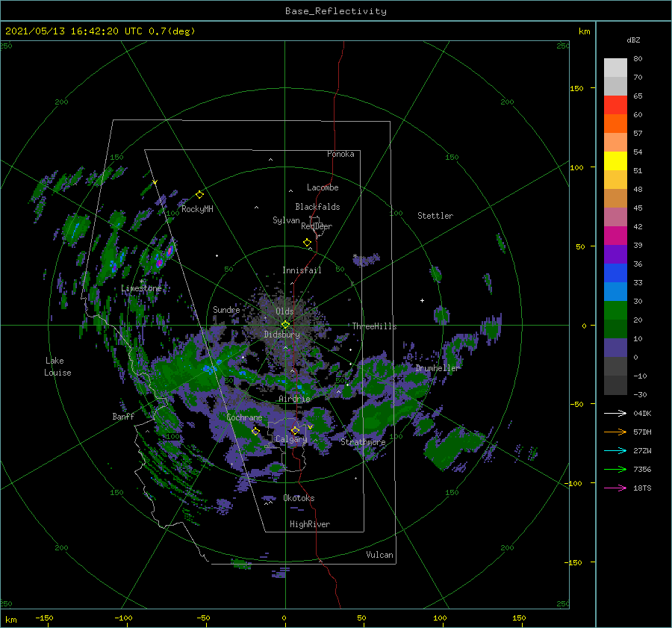Click the Sundre label
Image resolution: width=672 pixels, height=628 pixels.
point(226,309)
